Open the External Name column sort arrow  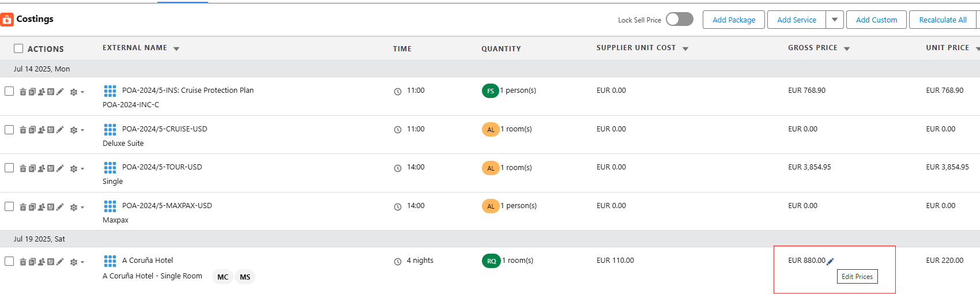tap(176, 49)
